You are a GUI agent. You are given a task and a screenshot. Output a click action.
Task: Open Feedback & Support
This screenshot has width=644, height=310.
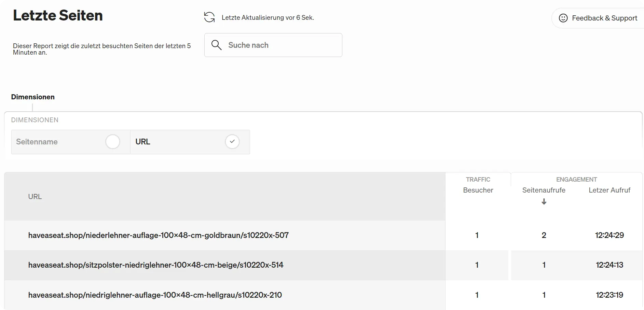pos(604,18)
